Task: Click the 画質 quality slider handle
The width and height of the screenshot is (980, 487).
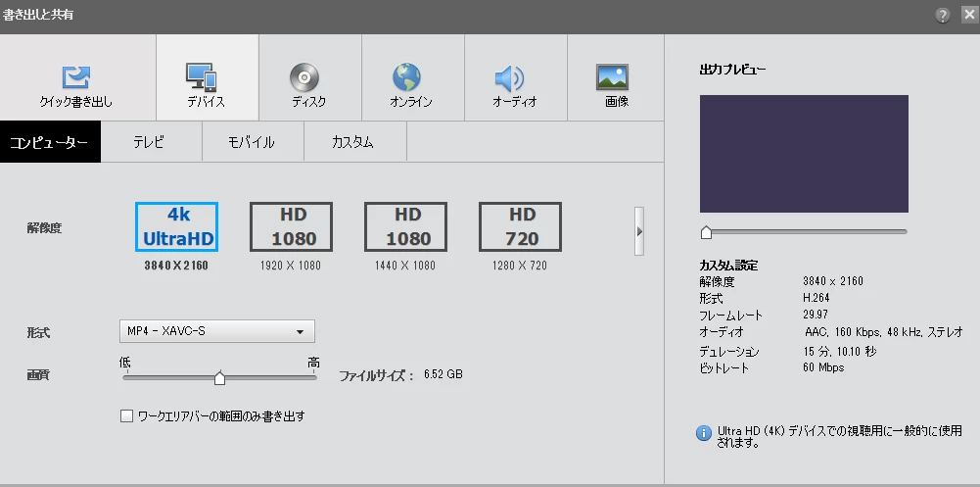Action: pos(219,377)
